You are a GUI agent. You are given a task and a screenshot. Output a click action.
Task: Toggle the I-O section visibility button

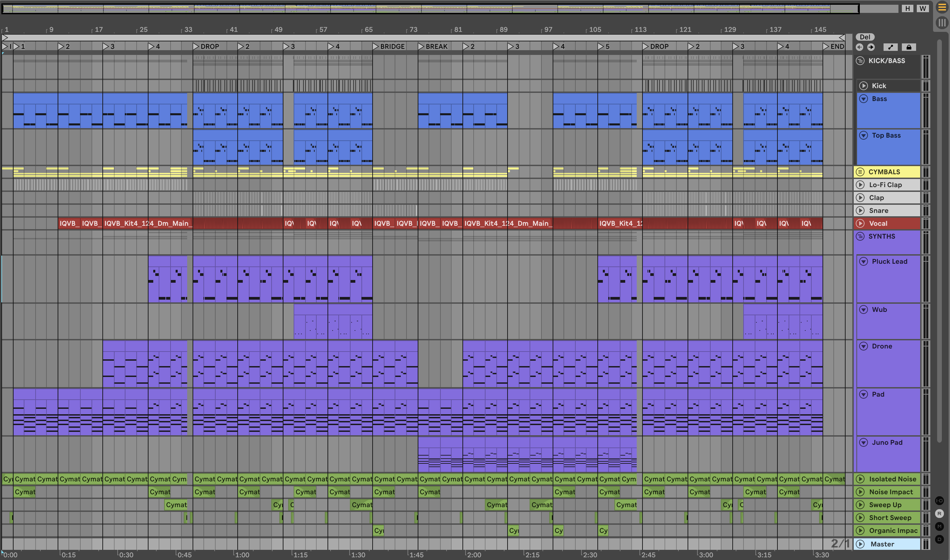click(x=939, y=501)
